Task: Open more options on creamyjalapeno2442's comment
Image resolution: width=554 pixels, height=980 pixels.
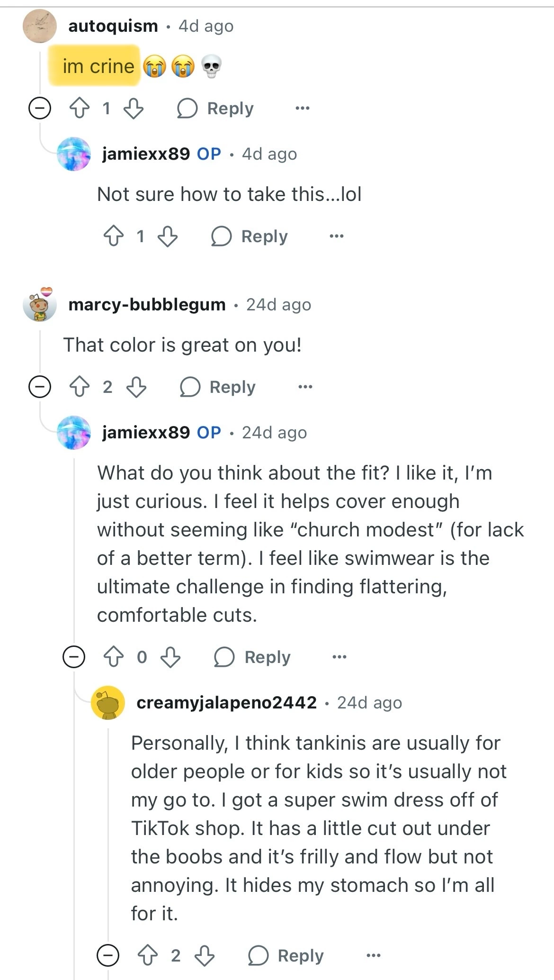Action: (x=373, y=956)
